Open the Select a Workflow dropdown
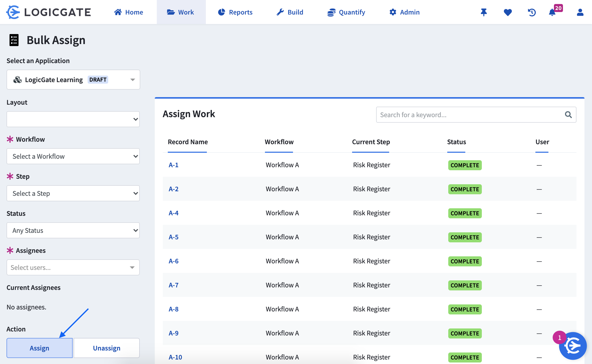This screenshot has height=364, width=592. point(73,156)
